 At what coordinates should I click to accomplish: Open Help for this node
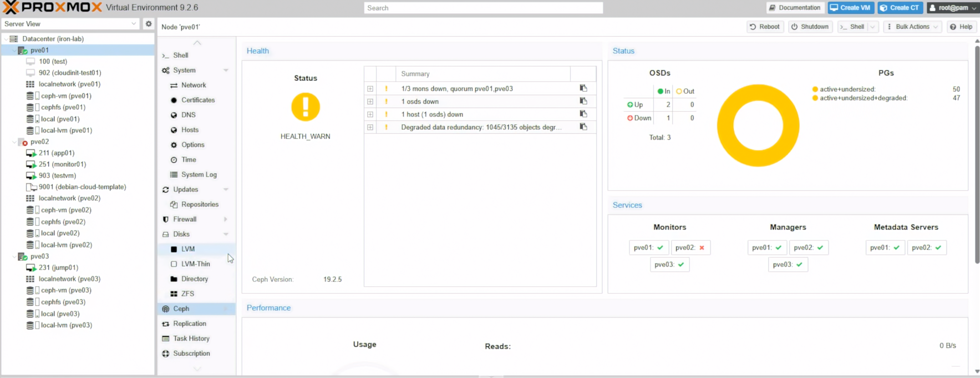point(961,27)
